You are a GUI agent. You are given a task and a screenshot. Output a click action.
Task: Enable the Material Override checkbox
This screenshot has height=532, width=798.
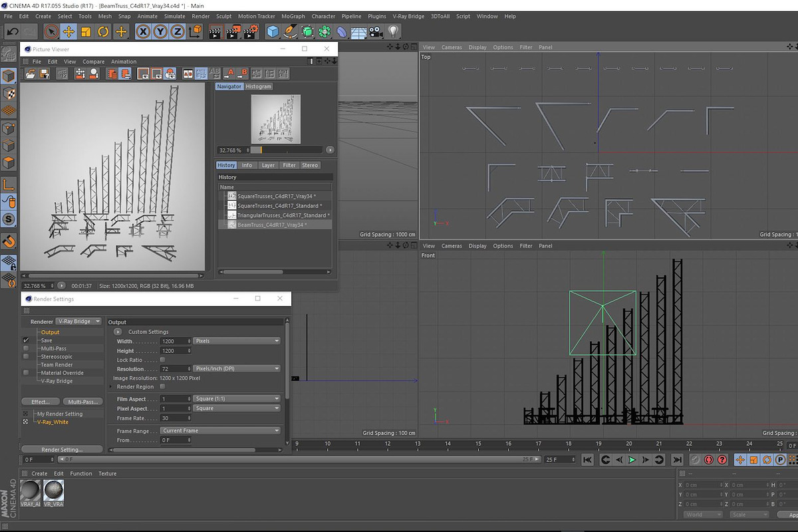pyautogui.click(x=26, y=372)
